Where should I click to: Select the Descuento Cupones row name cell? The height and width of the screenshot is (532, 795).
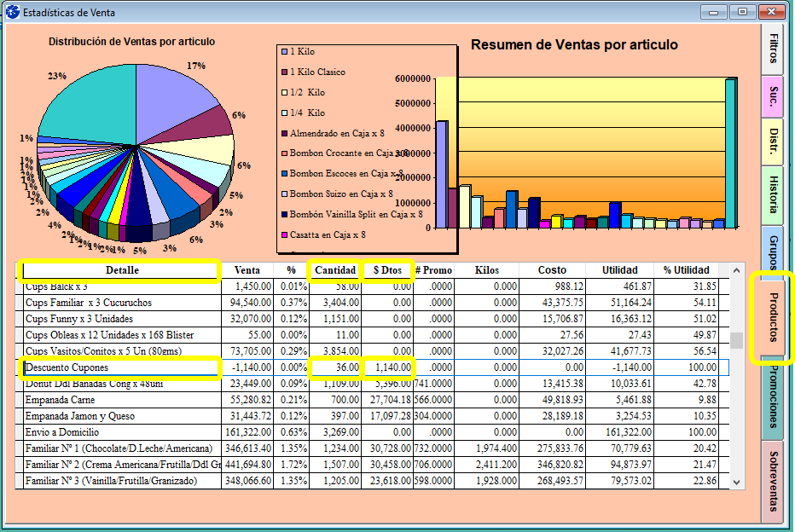coord(119,367)
